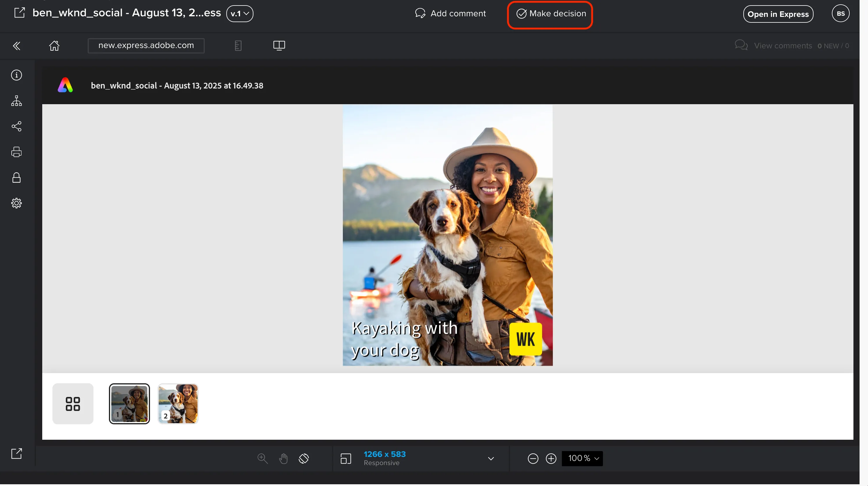Collapse the sidebar with double chevron icon
Screen dimensions: 868x486
[x=17, y=46]
